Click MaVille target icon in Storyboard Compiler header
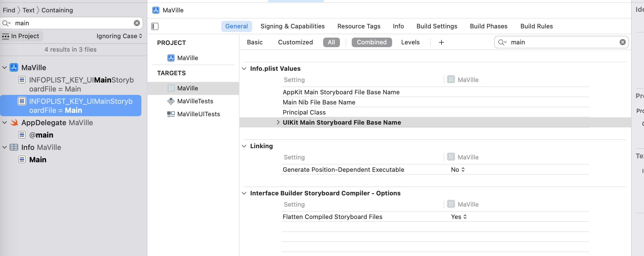Viewport: 644px width, 256px height. coord(451,204)
